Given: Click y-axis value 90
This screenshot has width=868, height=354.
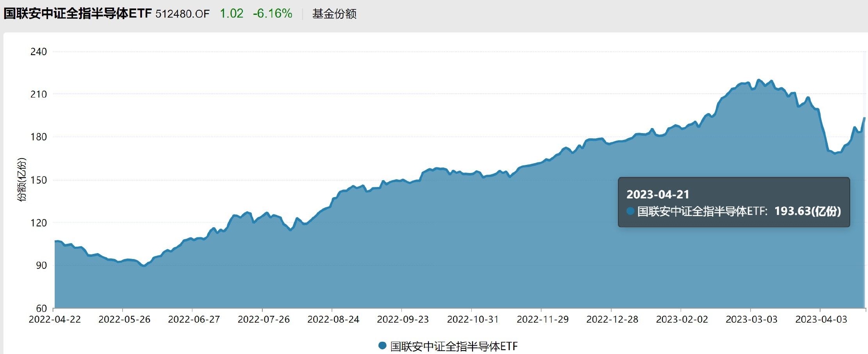Looking at the screenshot, I should (41, 265).
